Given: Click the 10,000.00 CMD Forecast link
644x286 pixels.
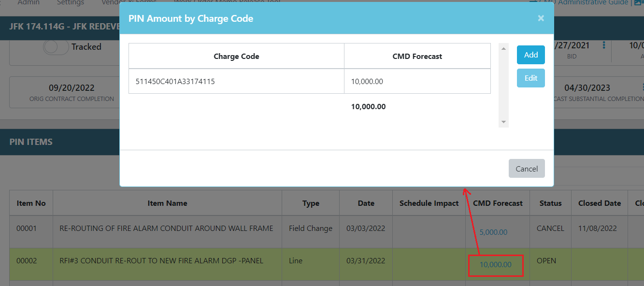Looking at the screenshot, I should tap(495, 265).
